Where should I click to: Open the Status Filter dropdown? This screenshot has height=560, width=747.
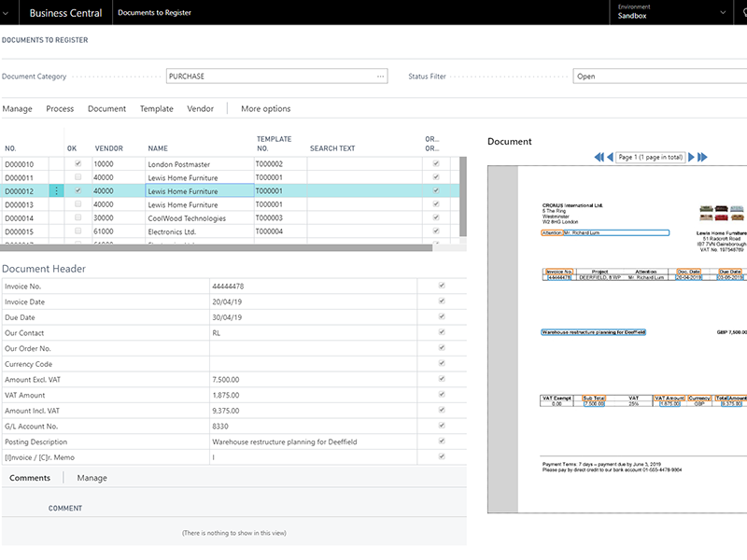pos(660,77)
